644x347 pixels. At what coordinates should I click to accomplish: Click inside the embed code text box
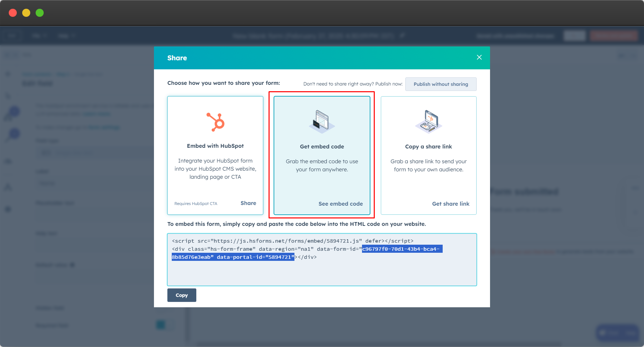click(x=322, y=259)
